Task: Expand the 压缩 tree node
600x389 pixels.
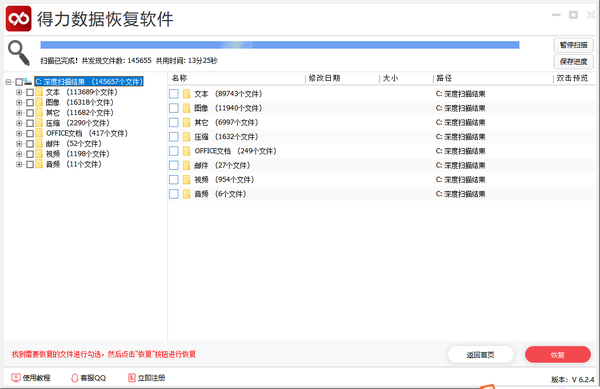Action: (x=19, y=123)
